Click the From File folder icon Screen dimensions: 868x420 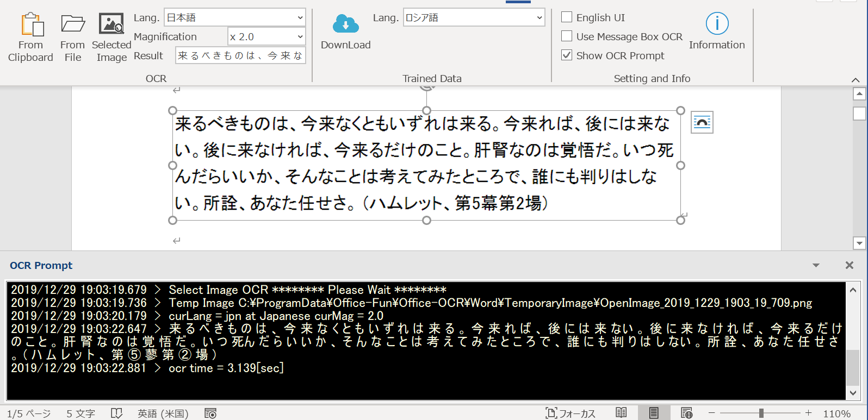tap(73, 24)
